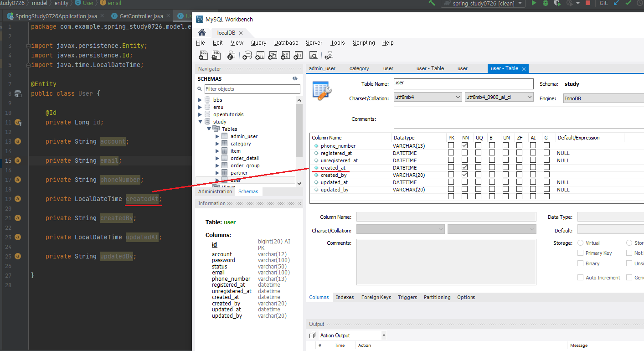
Task: Enable PK checkbox for registered_at column
Action: [x=451, y=153]
